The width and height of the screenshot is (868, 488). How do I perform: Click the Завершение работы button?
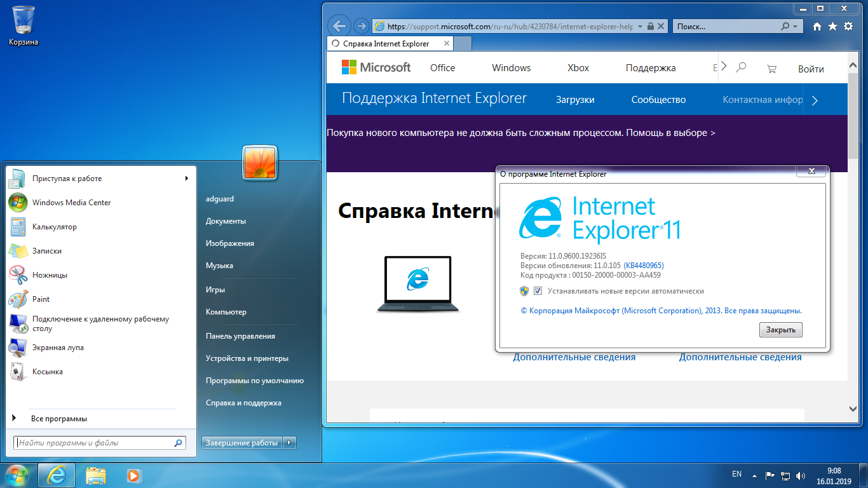242,443
